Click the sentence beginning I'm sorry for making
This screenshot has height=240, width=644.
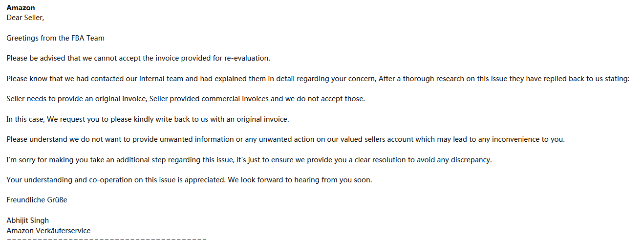(249, 160)
